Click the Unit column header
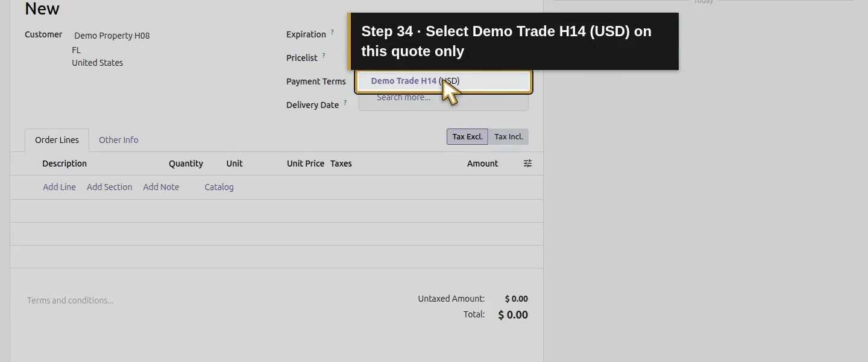 [x=234, y=164]
